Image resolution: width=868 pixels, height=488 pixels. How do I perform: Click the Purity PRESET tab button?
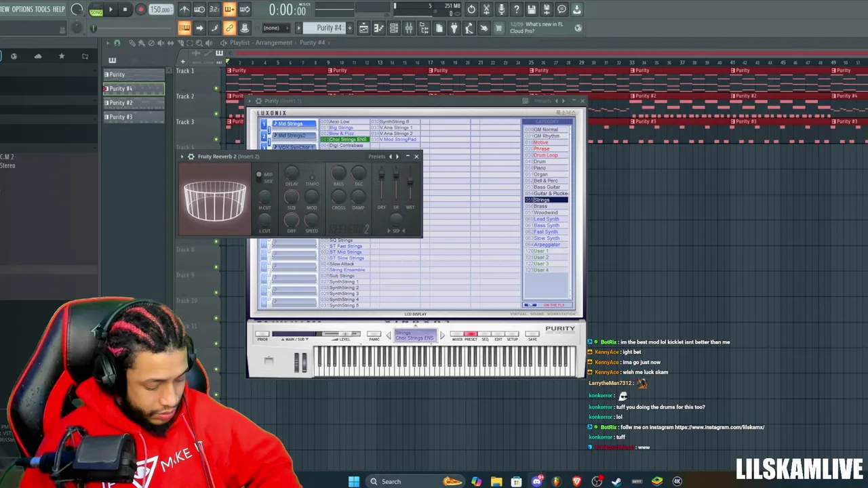471,335
